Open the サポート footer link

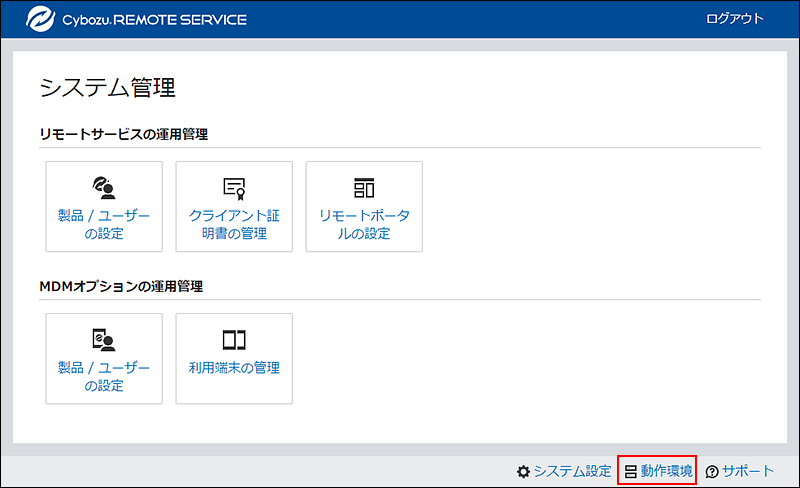[748, 471]
